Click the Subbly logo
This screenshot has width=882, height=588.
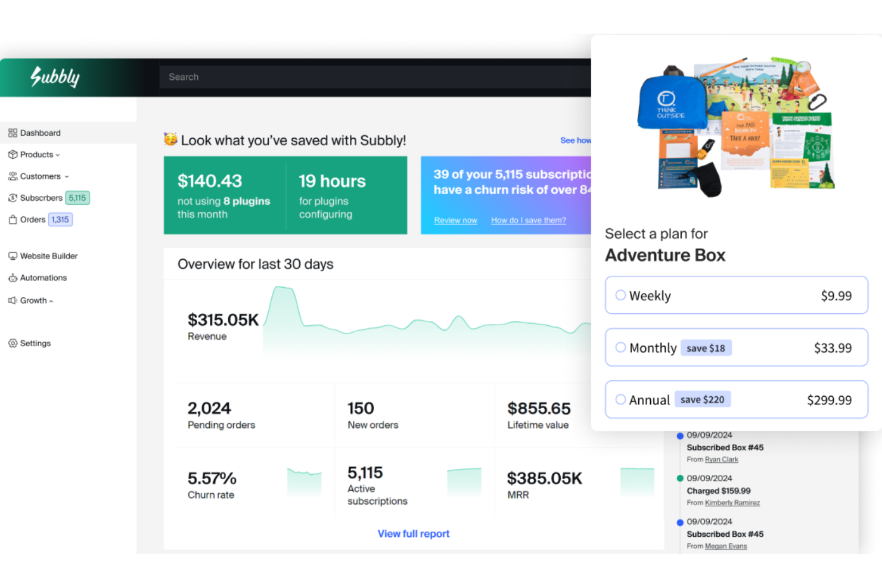pyautogui.click(x=54, y=77)
